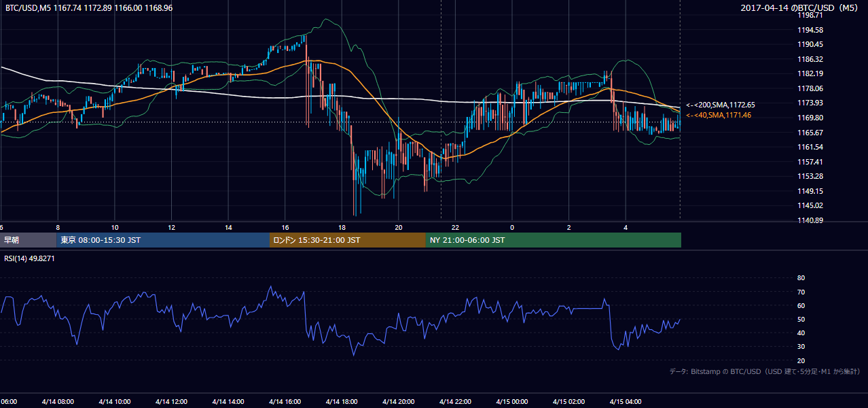Click the 4/14 08:00 bottom time label
This screenshot has height=408, width=868.
point(57,402)
